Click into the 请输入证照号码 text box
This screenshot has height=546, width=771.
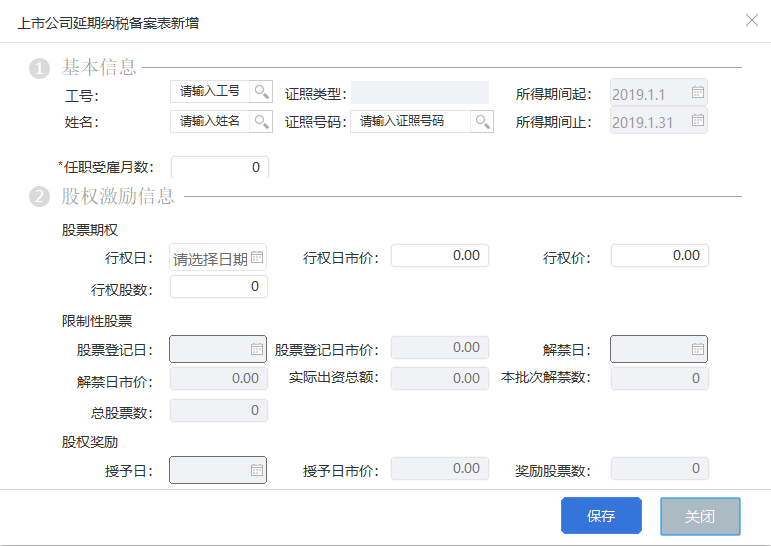(411, 121)
